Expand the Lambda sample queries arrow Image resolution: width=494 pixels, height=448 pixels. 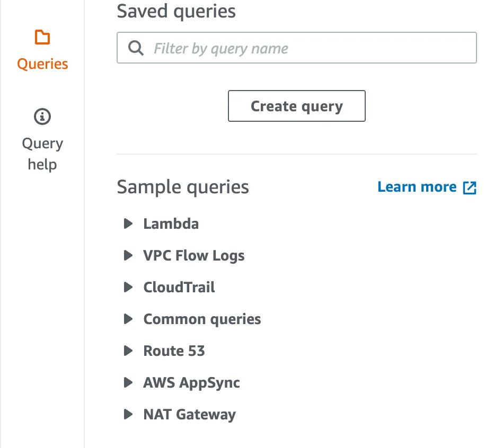coord(128,223)
